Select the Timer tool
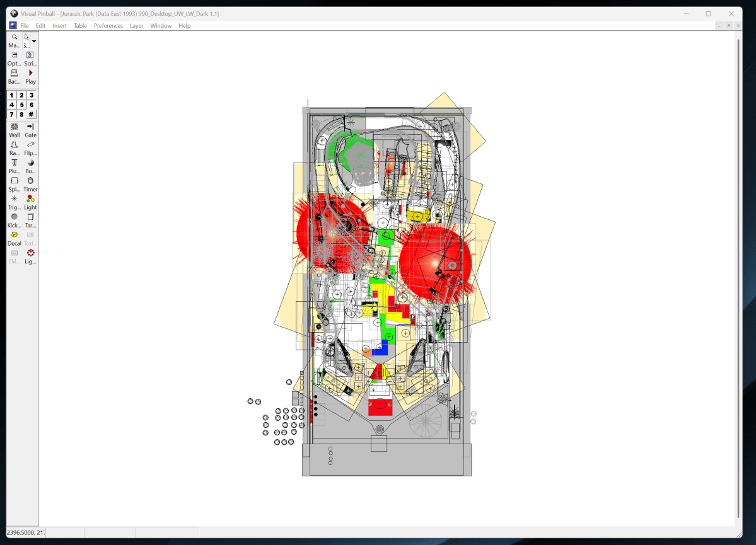This screenshot has width=756, height=545. (x=30, y=184)
